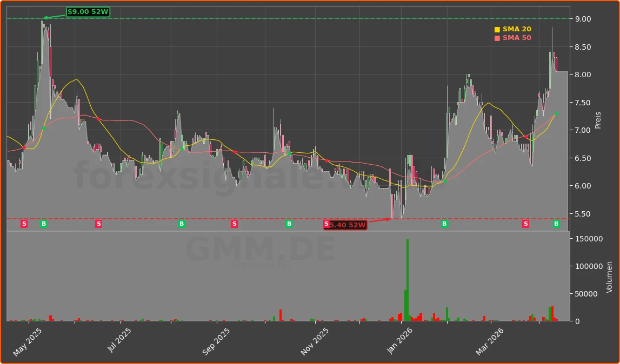
Task: Select the Buy marker near October 2025
Action: coord(290,223)
